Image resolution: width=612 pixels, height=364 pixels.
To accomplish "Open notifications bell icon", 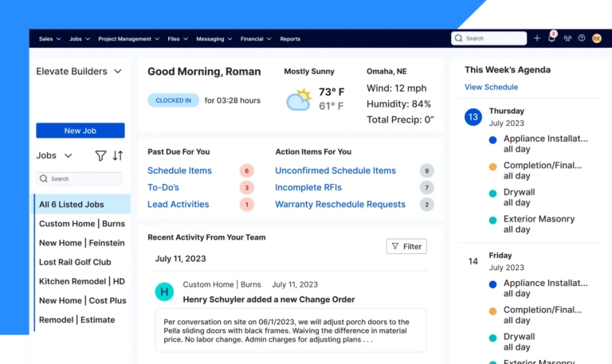I will [x=551, y=38].
